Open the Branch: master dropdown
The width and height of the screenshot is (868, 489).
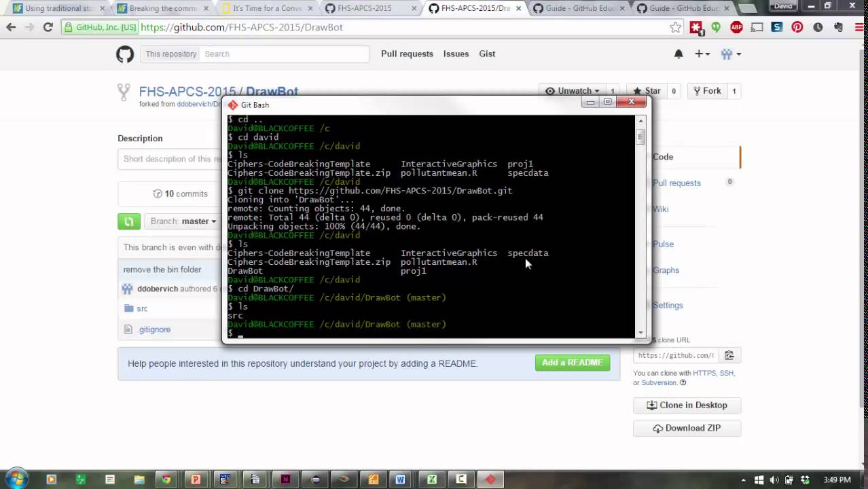coord(183,221)
